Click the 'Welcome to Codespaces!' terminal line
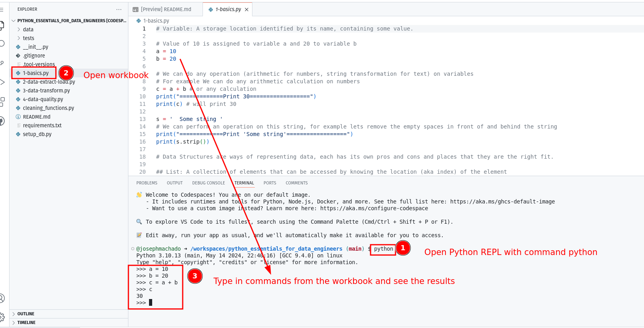This screenshot has width=644, height=328. (x=228, y=195)
